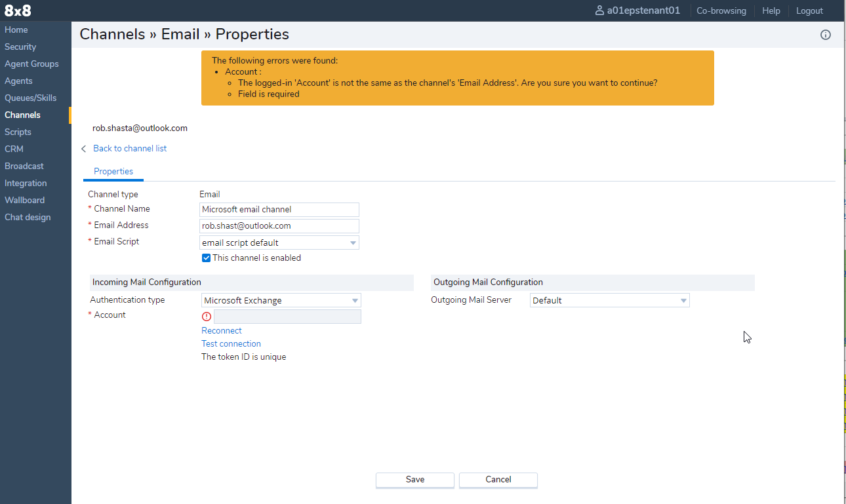
Task: Open the page info icon
Action: [826, 35]
